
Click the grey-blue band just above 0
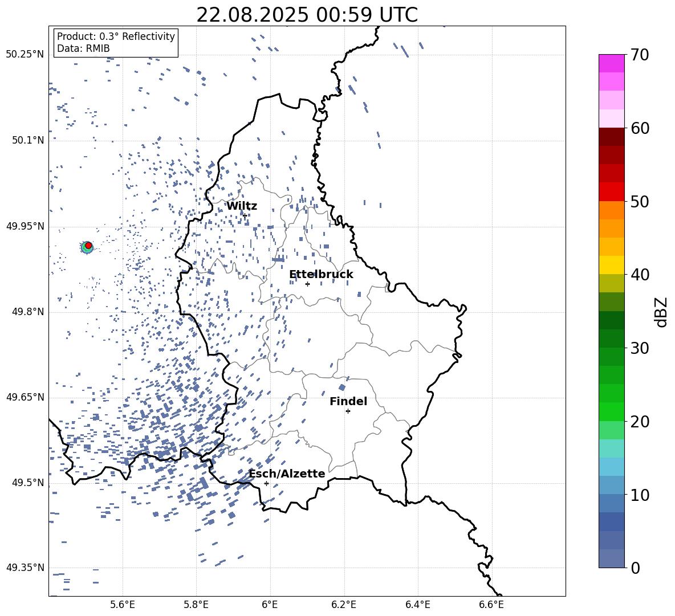[612, 558]
